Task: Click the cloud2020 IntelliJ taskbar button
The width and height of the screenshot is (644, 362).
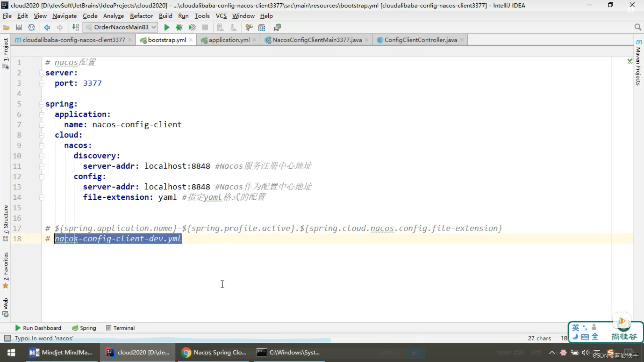Action: click(138, 352)
